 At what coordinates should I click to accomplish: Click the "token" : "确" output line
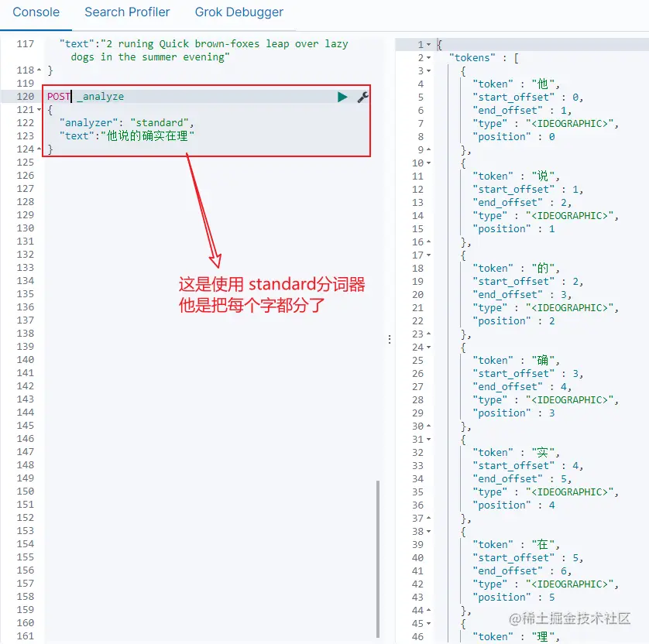[x=516, y=360]
